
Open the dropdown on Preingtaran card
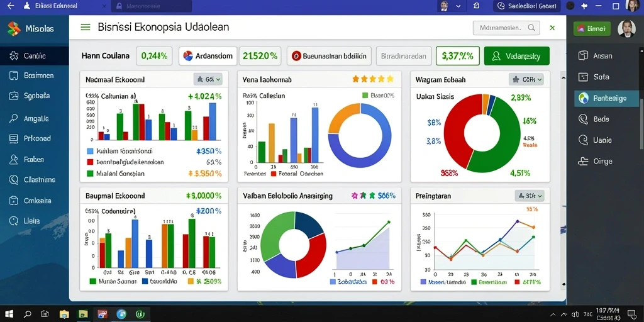[x=530, y=196]
